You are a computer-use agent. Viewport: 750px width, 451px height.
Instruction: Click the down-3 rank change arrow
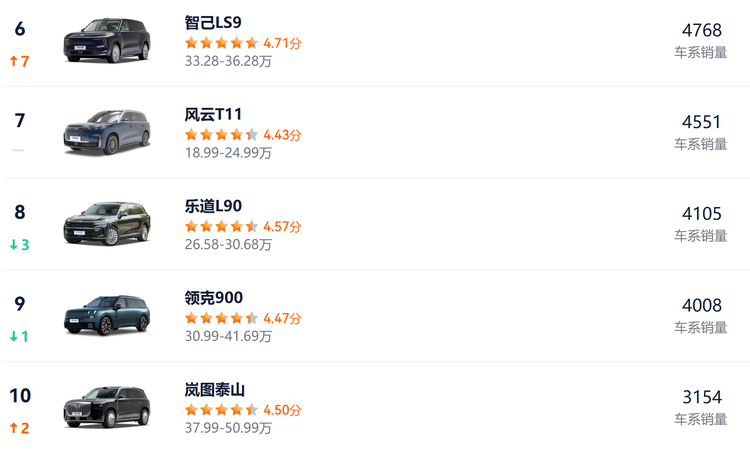tap(19, 245)
